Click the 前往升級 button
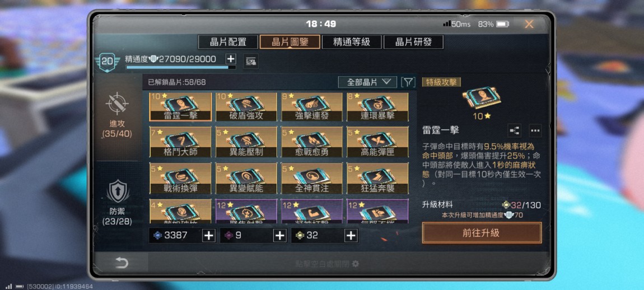 (482, 233)
